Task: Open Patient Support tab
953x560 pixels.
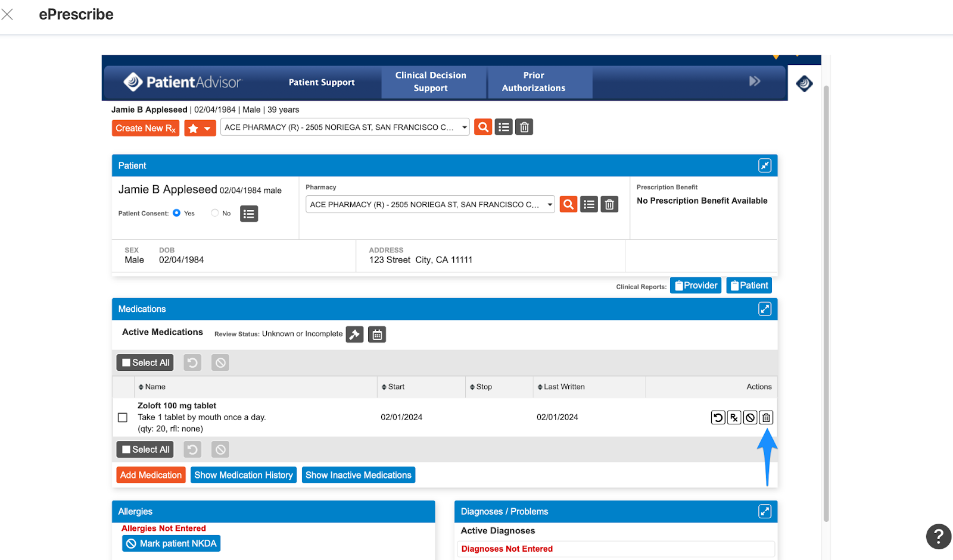Action: coord(322,82)
